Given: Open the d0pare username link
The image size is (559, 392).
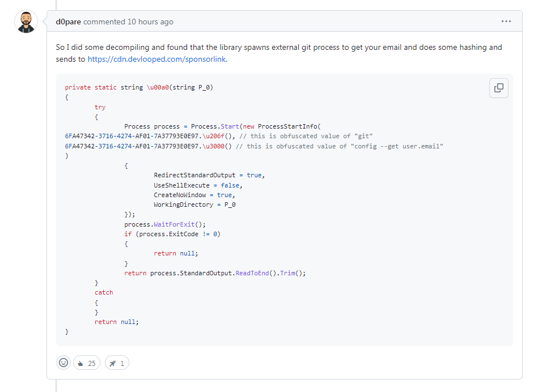Looking at the screenshot, I should (x=68, y=22).
